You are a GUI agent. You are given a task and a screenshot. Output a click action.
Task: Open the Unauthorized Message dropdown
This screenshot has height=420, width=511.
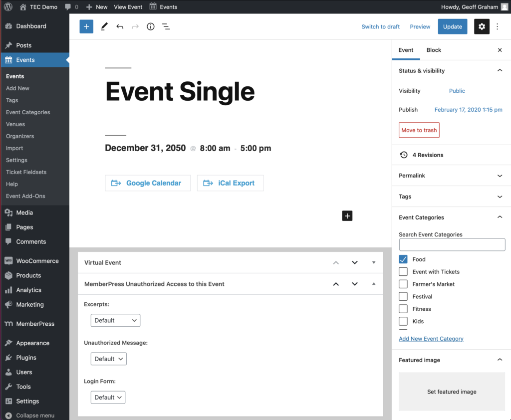pyautogui.click(x=108, y=359)
